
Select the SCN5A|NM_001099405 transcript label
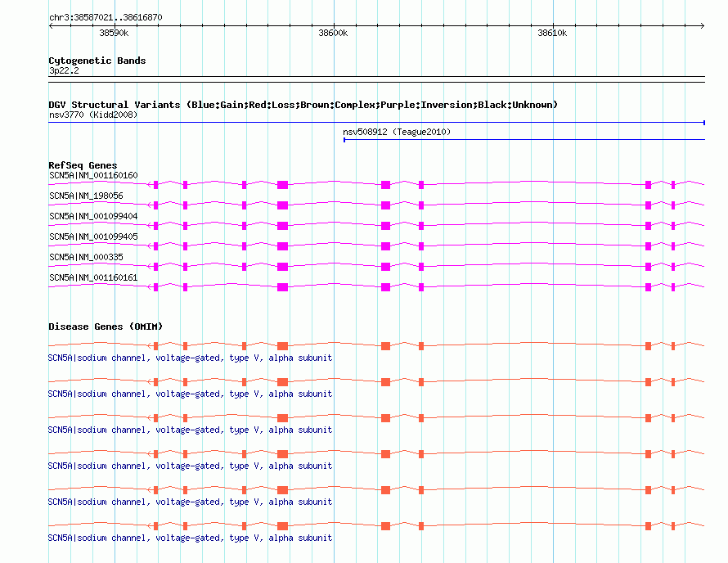(93, 236)
